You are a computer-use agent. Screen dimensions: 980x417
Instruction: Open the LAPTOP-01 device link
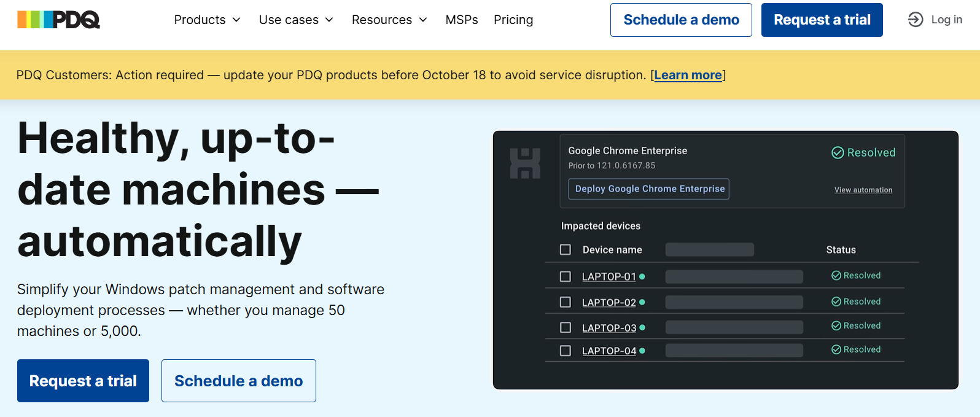pyautogui.click(x=609, y=276)
